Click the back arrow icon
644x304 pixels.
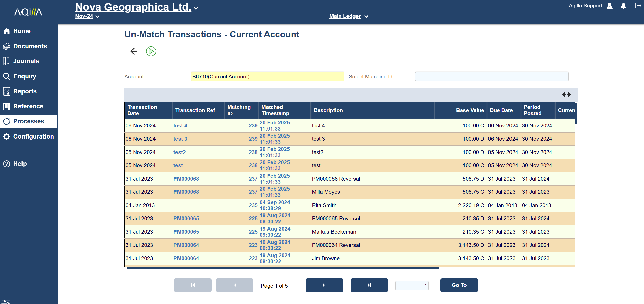134,51
